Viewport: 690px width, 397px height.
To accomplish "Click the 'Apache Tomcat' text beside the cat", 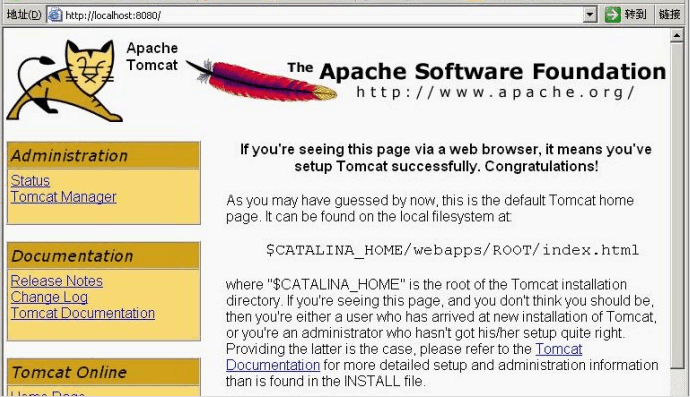I will 152,56.
